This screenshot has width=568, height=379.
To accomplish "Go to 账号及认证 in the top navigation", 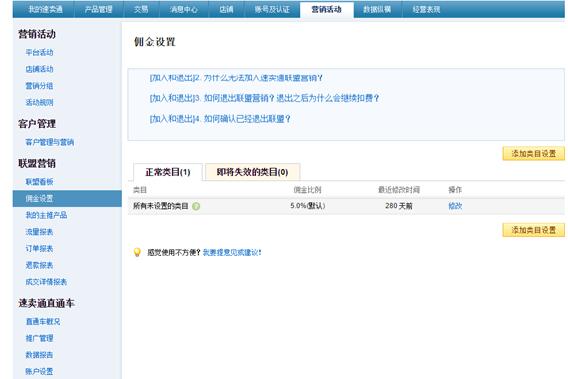I will (x=272, y=9).
